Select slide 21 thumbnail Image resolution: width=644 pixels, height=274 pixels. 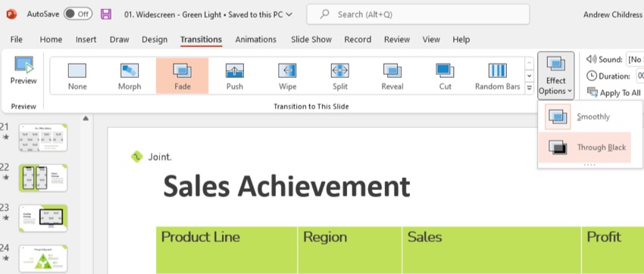point(42,138)
